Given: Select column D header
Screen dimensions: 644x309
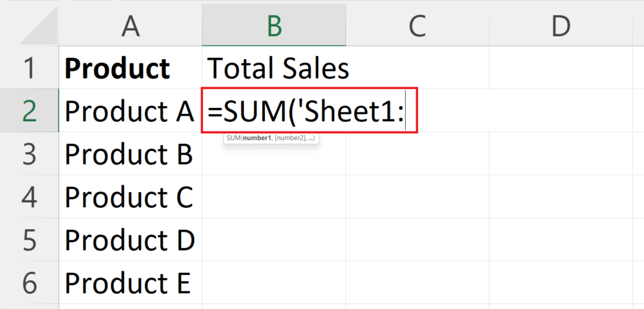Looking at the screenshot, I should click(560, 26).
